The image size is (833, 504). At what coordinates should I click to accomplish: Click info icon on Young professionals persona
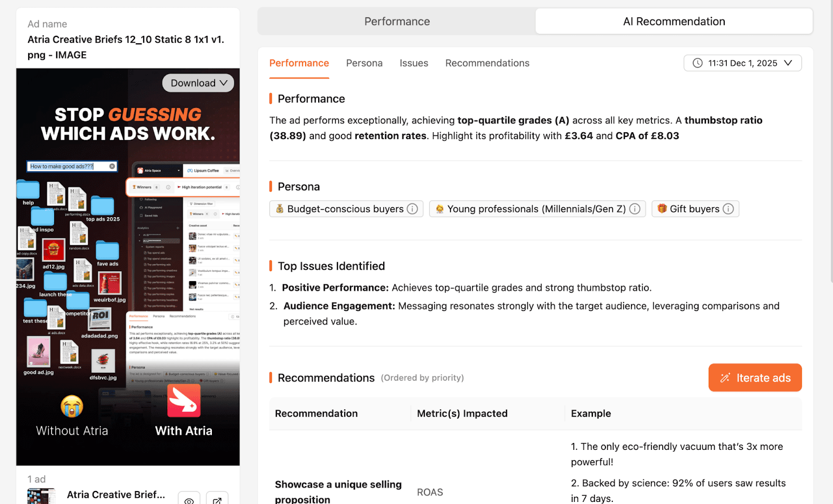pyautogui.click(x=635, y=209)
